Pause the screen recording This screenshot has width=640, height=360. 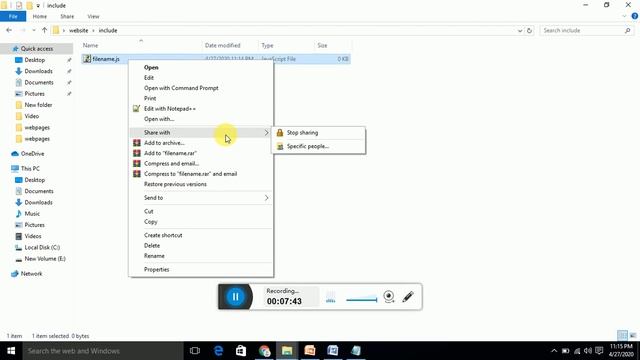coord(236,297)
